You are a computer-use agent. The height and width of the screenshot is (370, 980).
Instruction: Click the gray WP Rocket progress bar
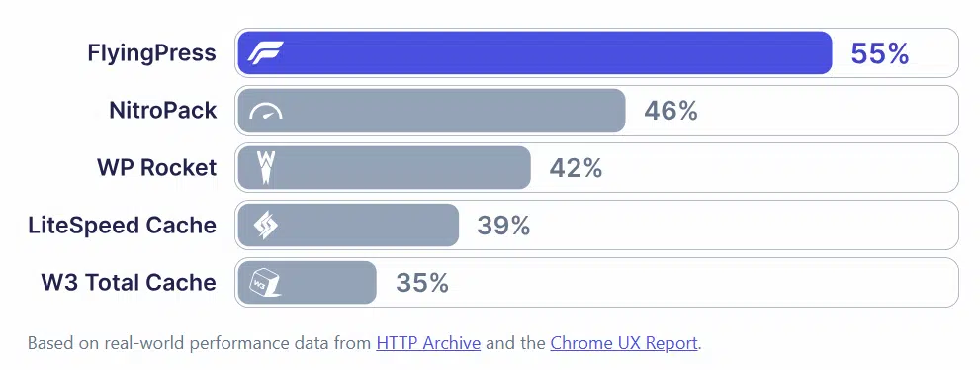(385, 167)
